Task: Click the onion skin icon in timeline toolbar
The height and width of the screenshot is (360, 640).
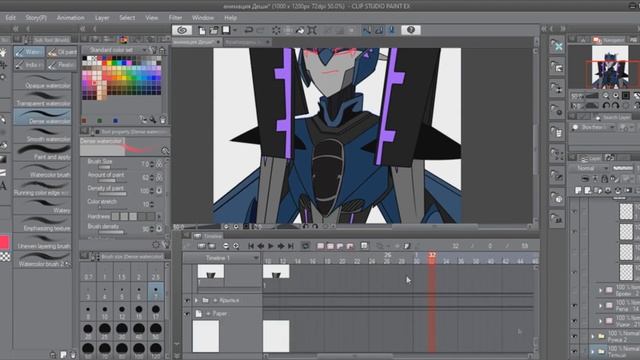Action: pos(364,245)
